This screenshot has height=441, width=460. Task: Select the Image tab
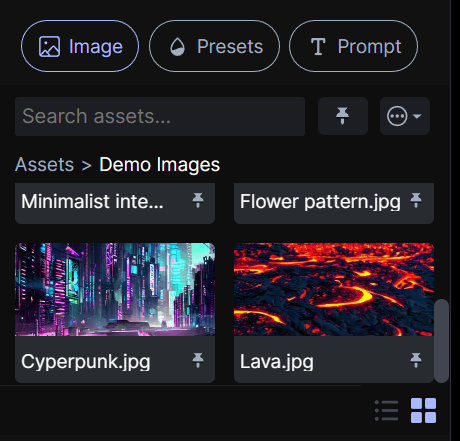(80, 46)
